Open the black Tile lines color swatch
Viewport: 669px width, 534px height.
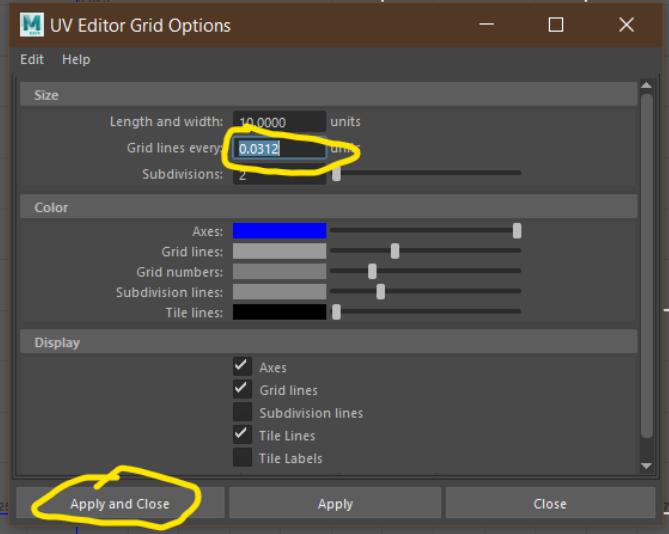tap(279, 312)
